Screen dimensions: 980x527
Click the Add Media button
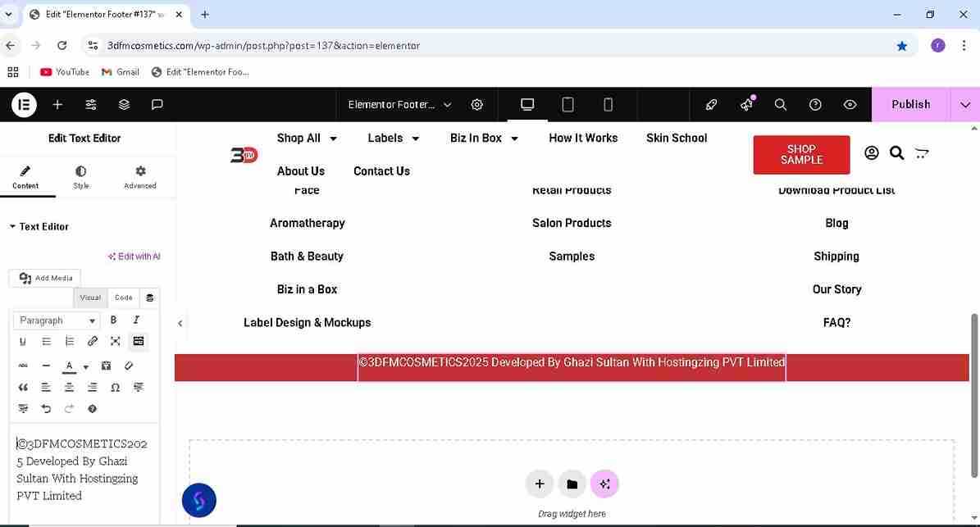(x=46, y=278)
